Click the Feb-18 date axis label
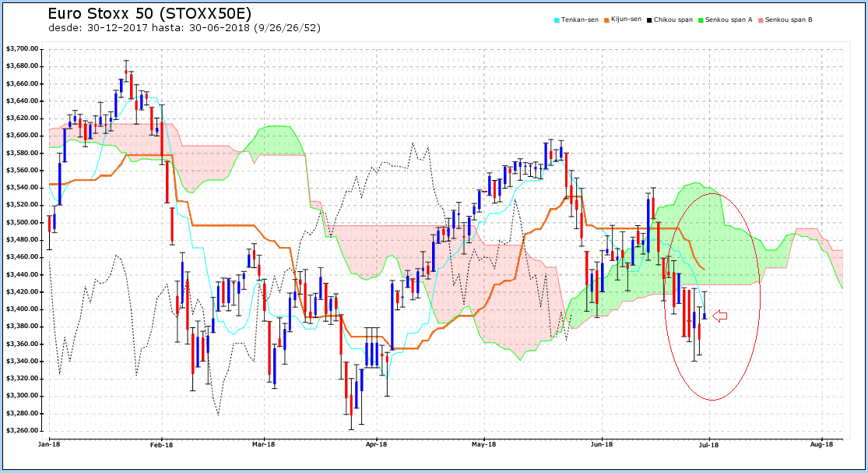 (x=162, y=444)
